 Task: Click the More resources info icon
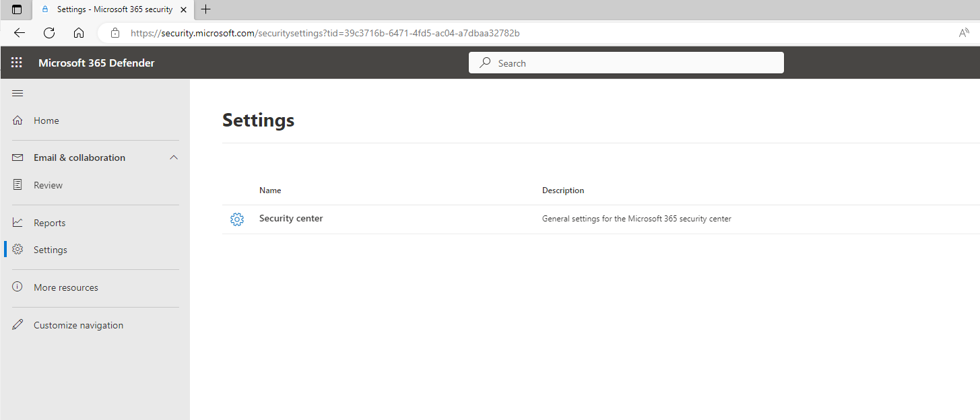tap(18, 287)
